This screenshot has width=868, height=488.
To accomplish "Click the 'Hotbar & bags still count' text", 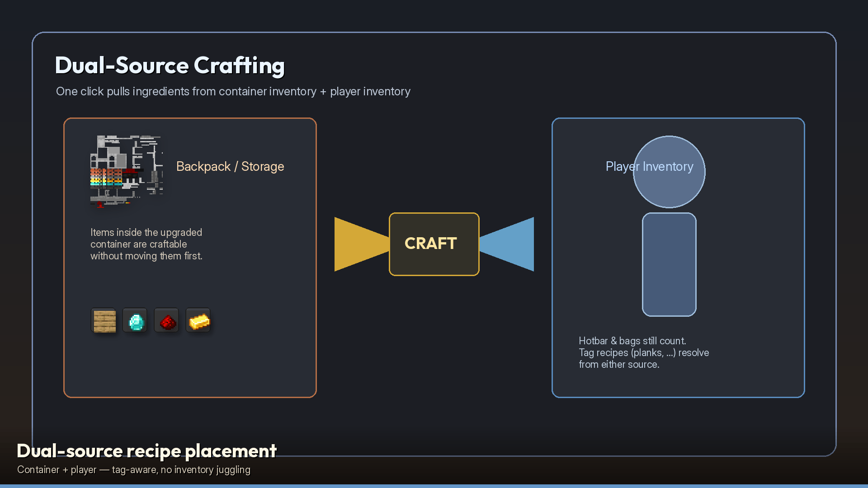I will click(632, 341).
